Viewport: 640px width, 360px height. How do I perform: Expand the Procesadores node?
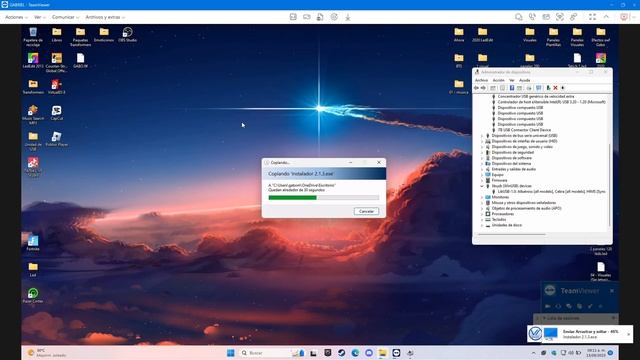click(482, 214)
